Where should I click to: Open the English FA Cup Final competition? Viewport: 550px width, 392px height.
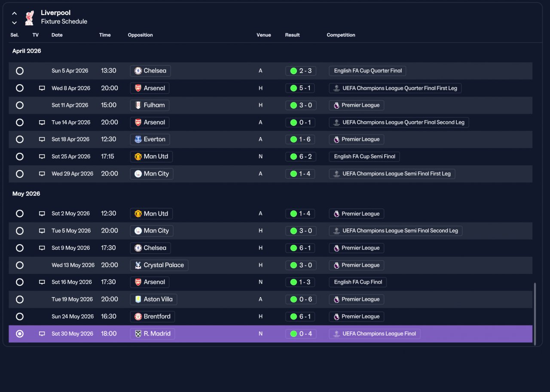click(x=358, y=282)
